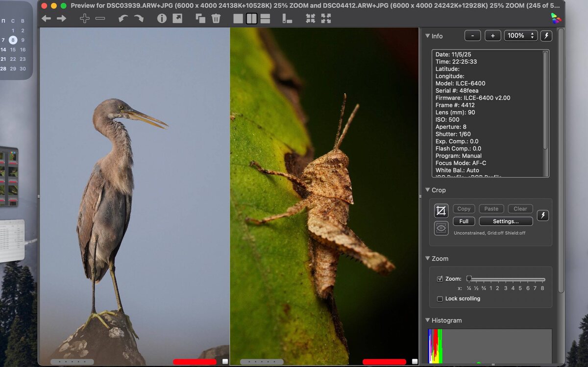Open the info (i) toolbar icon
The image size is (588, 367).
162,19
